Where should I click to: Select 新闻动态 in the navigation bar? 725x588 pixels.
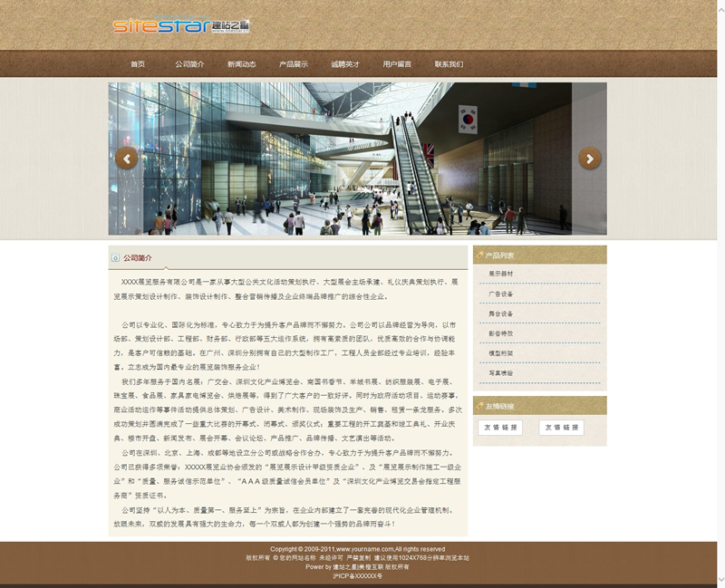coord(241,64)
